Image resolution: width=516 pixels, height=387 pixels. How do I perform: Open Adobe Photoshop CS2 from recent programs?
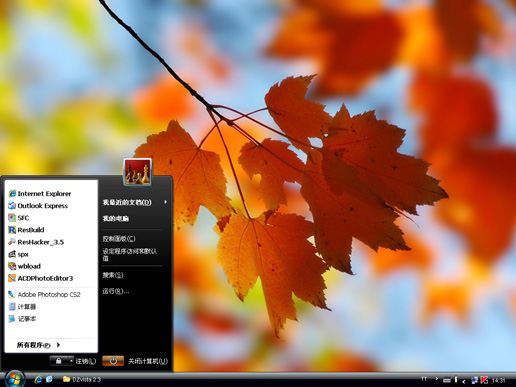[44, 294]
